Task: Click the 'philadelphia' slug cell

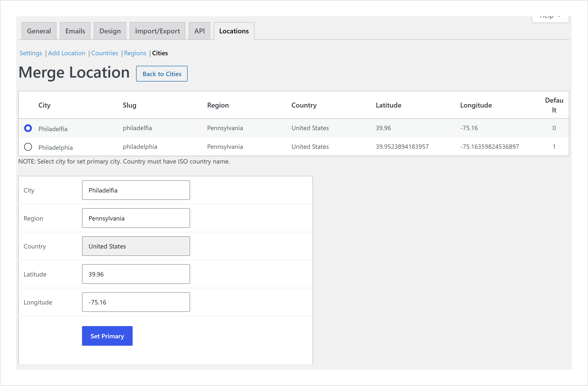Action: pos(140,147)
